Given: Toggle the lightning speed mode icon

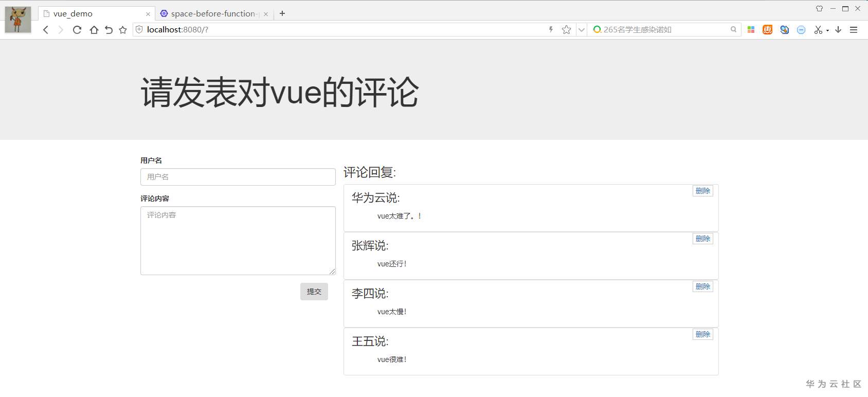Looking at the screenshot, I should point(551,30).
